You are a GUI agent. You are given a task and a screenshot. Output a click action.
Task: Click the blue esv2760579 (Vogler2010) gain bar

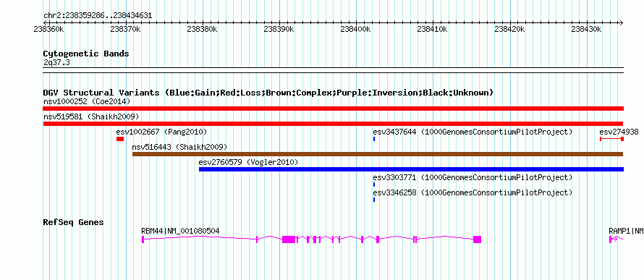[x=411, y=169]
